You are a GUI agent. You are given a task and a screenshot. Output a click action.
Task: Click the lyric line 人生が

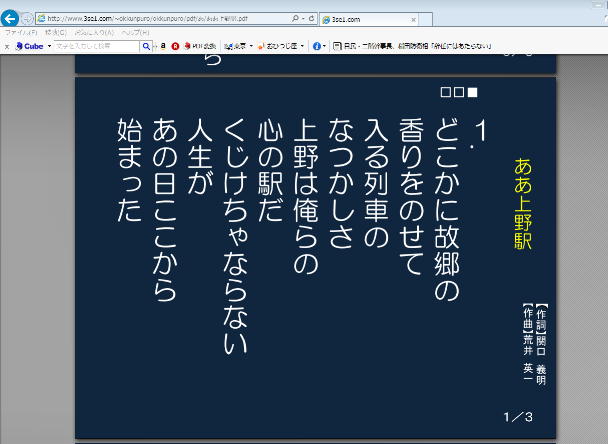click(200, 156)
